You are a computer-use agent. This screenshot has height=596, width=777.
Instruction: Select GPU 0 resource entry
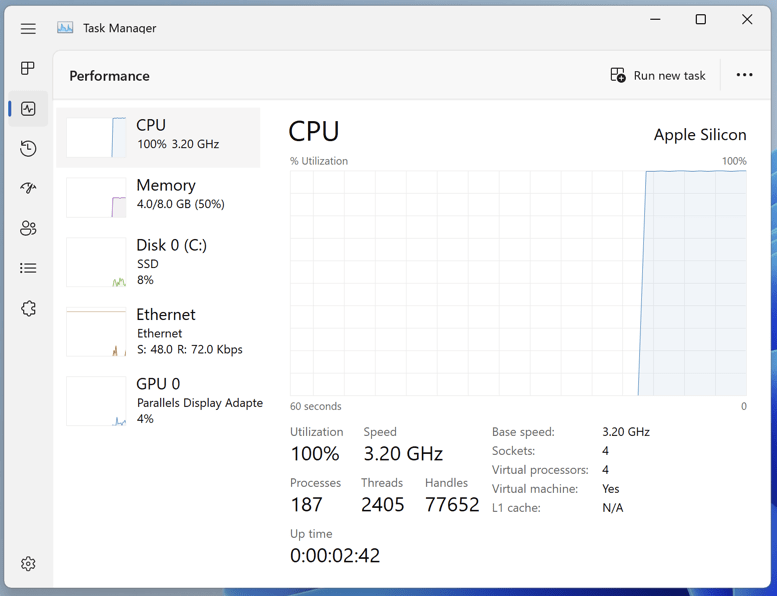[x=158, y=401]
